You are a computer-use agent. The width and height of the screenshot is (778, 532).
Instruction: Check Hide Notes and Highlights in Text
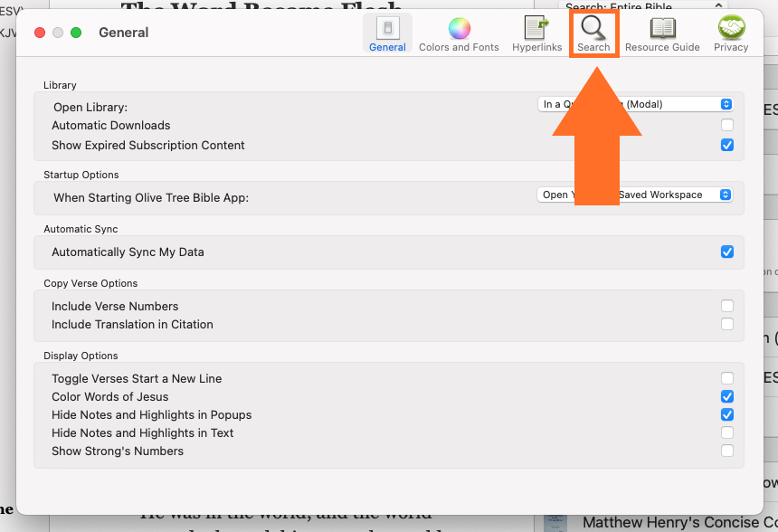click(726, 433)
